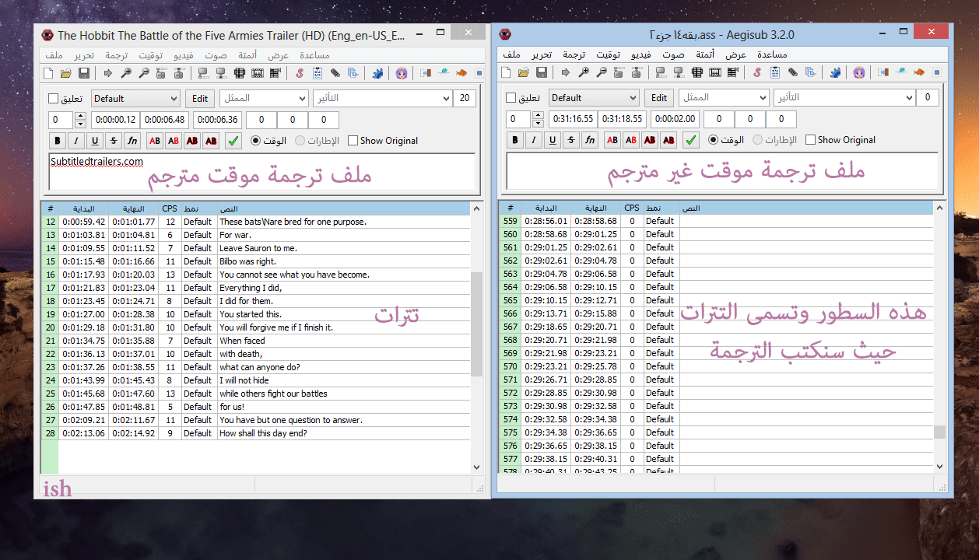Save subtitles in Hobbit trailer window
Image resolution: width=979 pixels, height=560 pixels.
pyautogui.click(x=84, y=73)
